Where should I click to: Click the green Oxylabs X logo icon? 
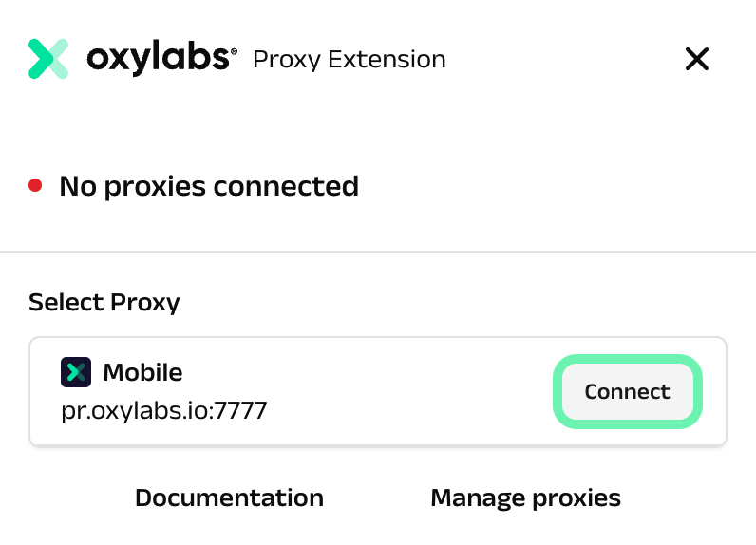click(48, 59)
